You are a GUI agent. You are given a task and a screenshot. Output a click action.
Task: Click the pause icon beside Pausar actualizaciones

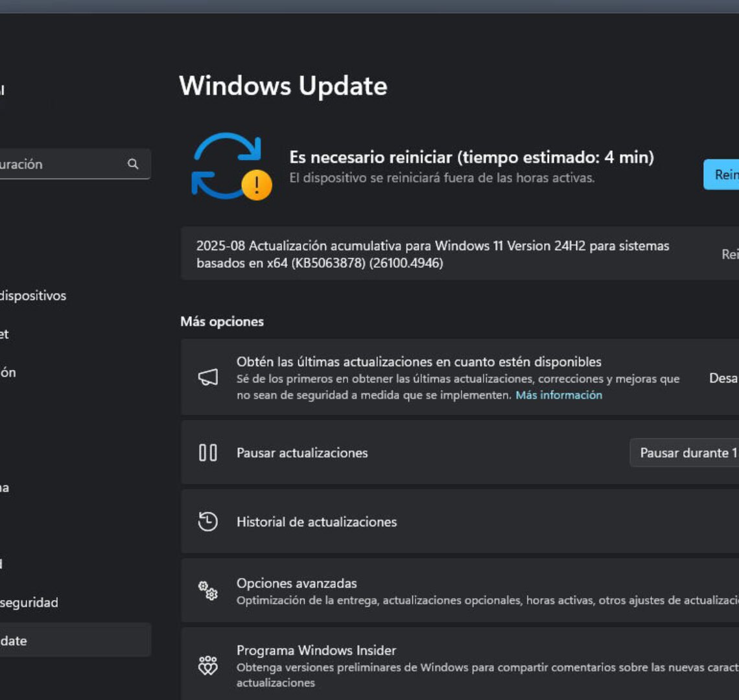coord(208,452)
